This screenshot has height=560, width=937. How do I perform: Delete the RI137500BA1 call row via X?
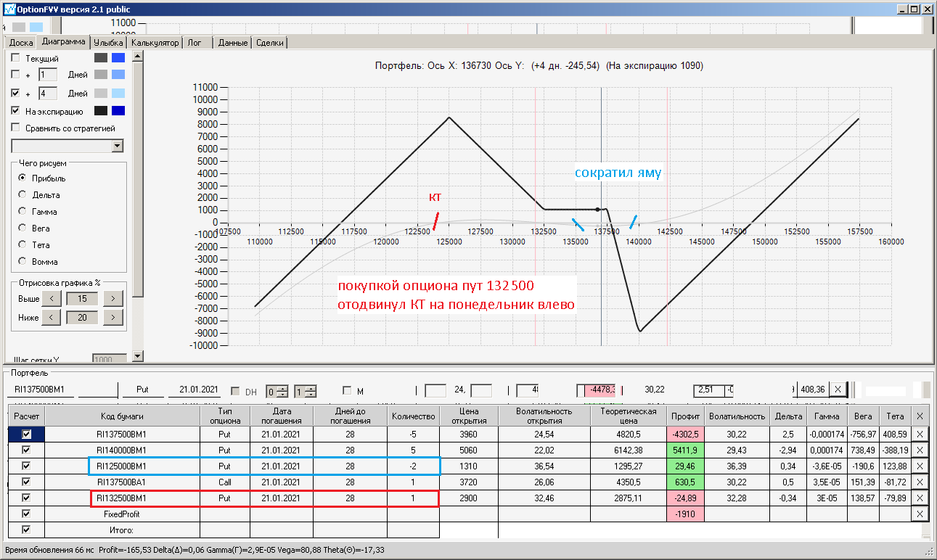(x=920, y=482)
